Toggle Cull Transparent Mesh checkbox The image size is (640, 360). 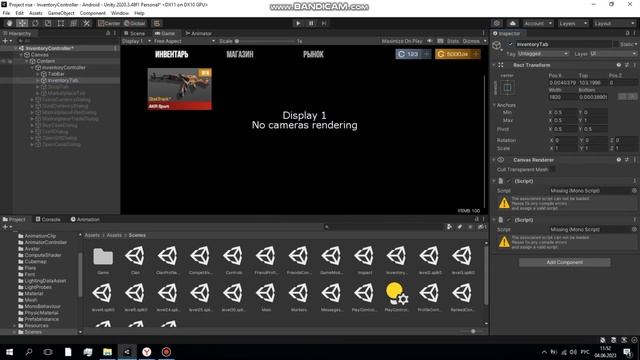552,169
